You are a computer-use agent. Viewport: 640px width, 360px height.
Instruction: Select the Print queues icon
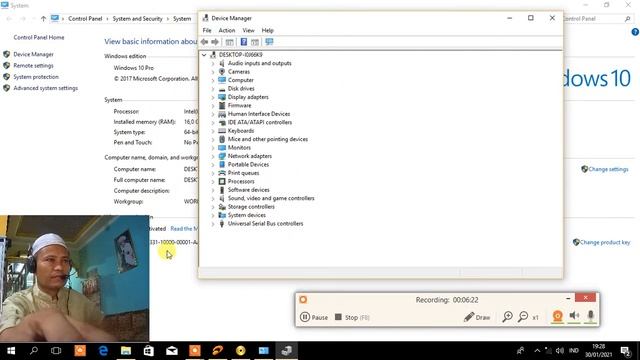point(222,173)
